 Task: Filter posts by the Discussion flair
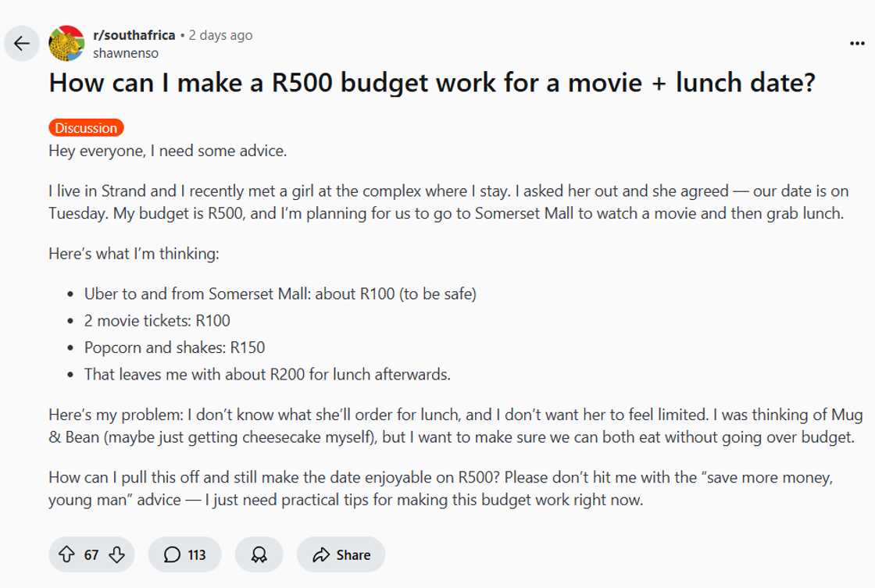[86, 128]
